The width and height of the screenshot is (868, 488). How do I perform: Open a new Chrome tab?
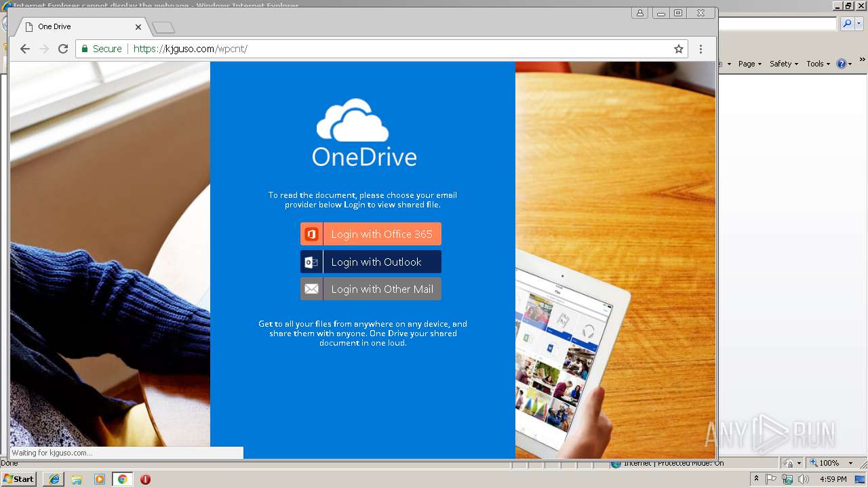coord(163,27)
